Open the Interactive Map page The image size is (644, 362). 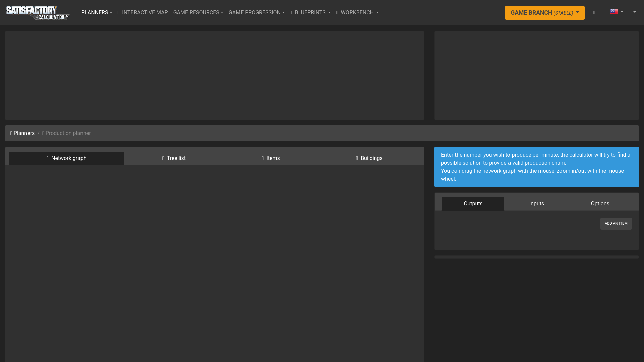click(143, 13)
